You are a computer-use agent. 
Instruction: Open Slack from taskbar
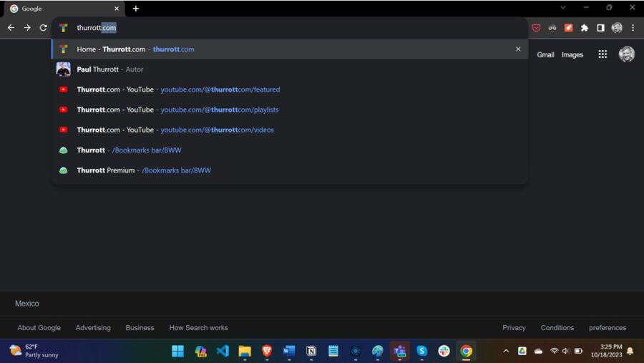pyautogui.click(x=444, y=351)
